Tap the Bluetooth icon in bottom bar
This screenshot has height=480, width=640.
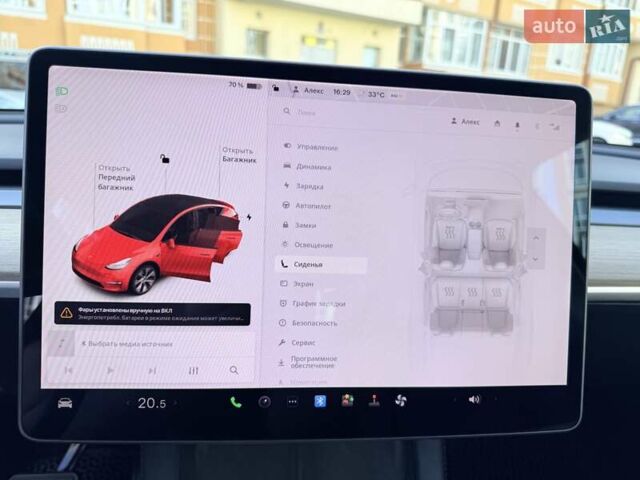(320, 401)
